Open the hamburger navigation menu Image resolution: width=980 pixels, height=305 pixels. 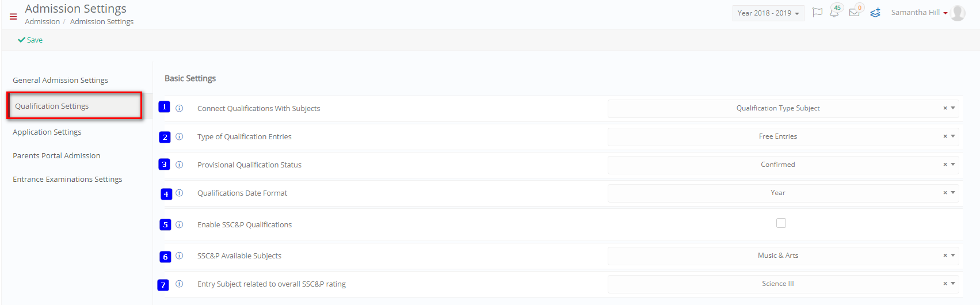click(x=13, y=17)
